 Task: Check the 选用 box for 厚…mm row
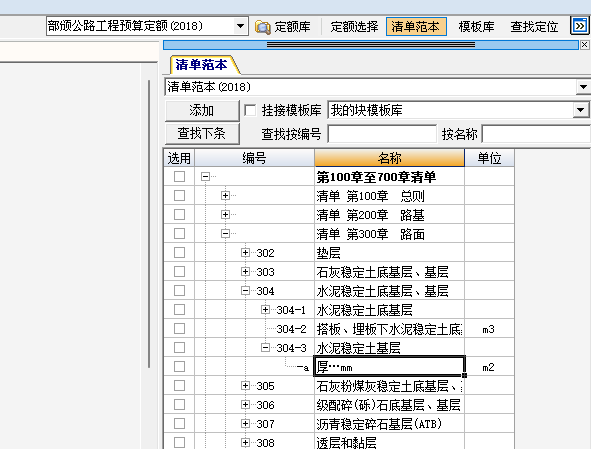tap(179, 366)
